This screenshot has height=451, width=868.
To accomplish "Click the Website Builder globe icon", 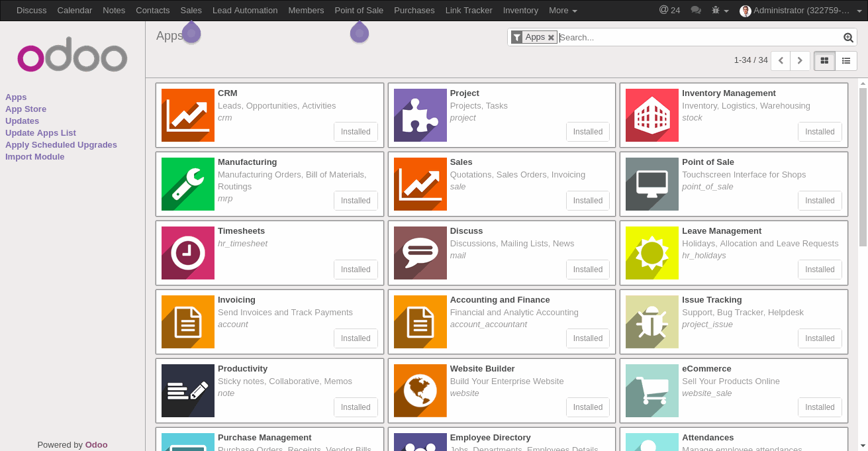I will point(420,391).
